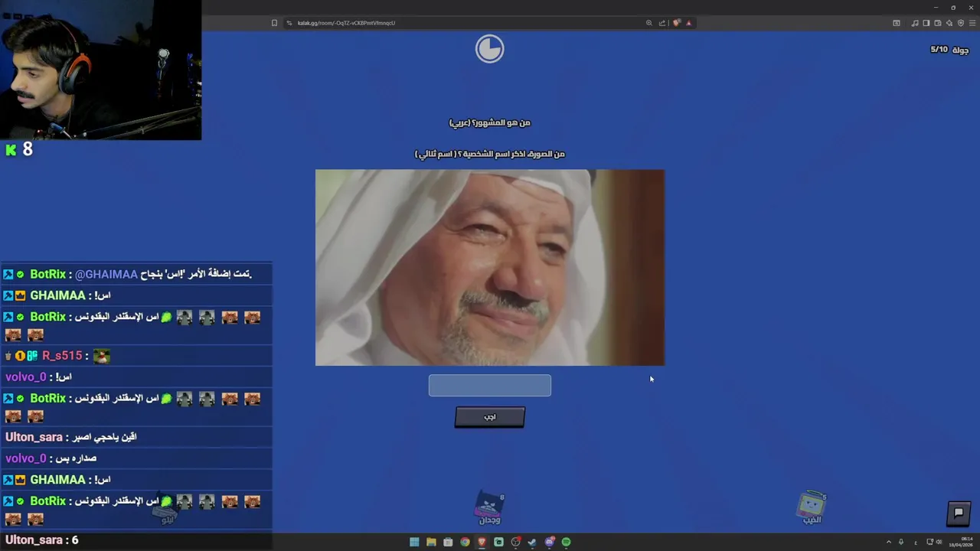Open the Microsoft Store taskbar icon

(x=448, y=542)
